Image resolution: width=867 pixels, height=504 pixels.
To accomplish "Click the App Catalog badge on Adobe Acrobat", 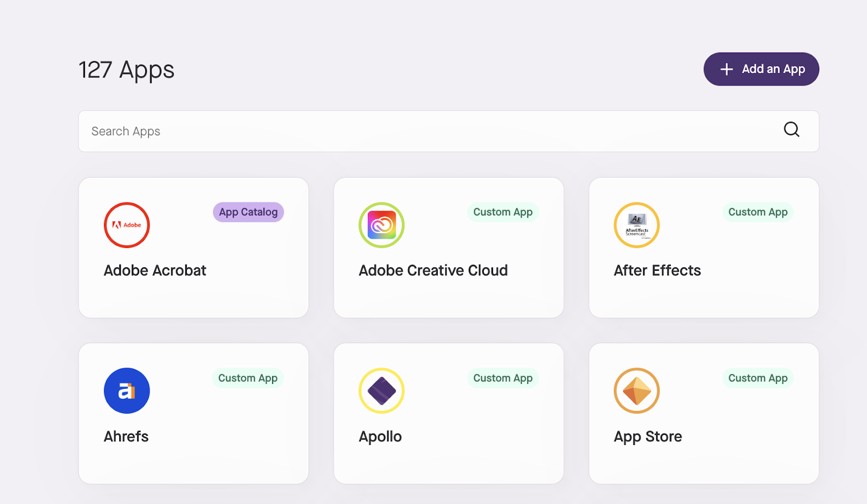I will point(248,212).
